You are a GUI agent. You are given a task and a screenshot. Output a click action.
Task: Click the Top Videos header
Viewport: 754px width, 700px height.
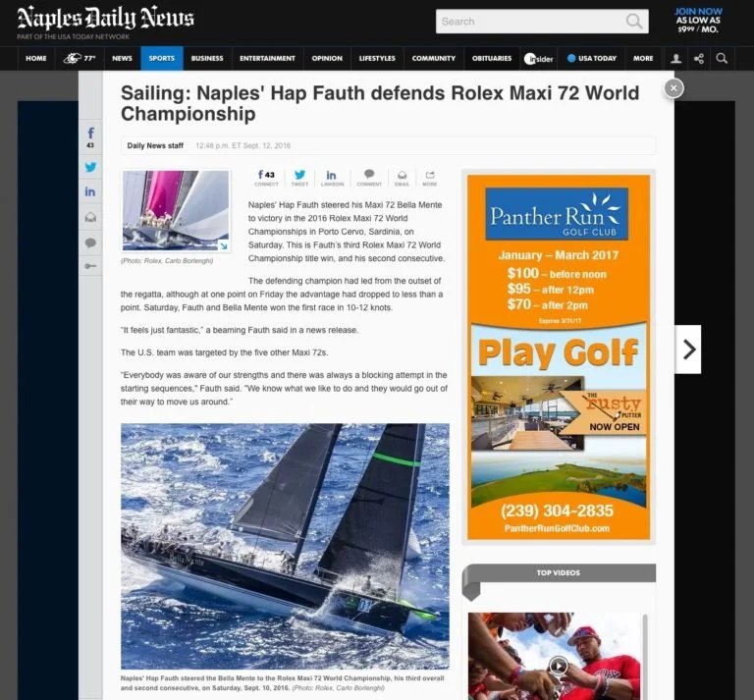coord(559,572)
